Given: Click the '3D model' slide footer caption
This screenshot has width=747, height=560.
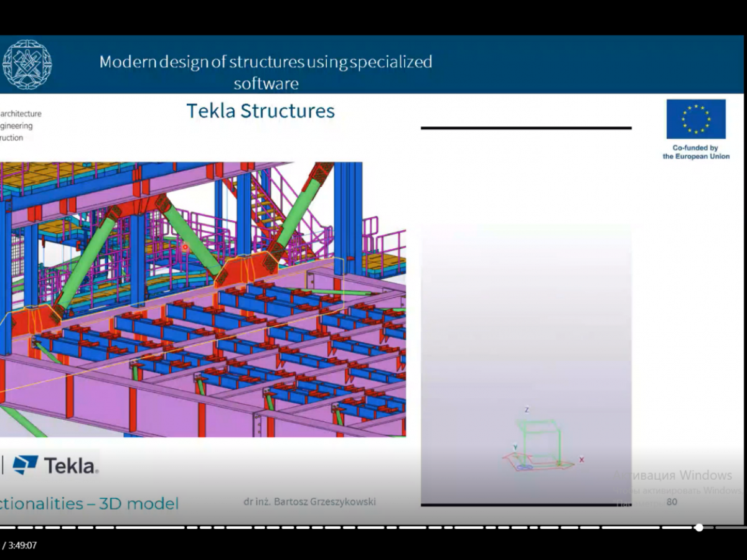Looking at the screenshot, I should [x=90, y=503].
